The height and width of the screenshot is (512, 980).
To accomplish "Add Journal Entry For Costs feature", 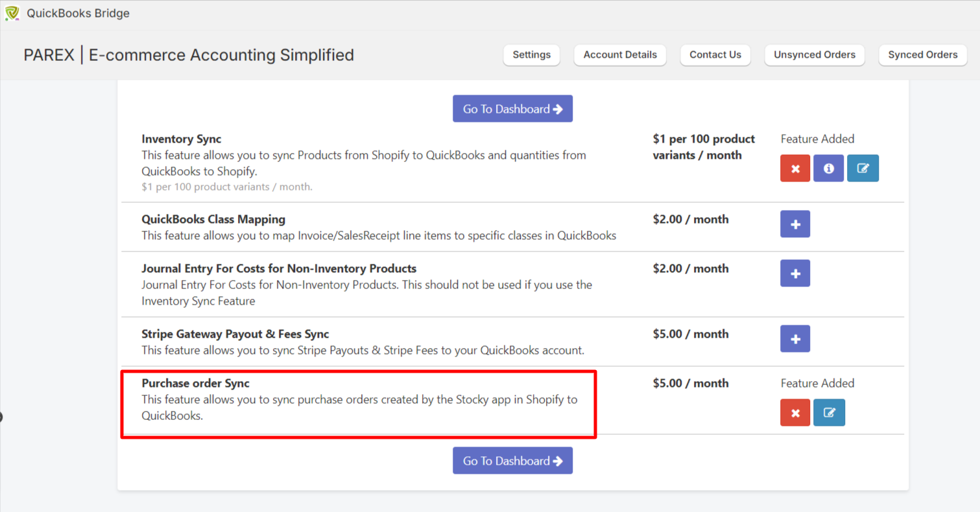I will [795, 273].
